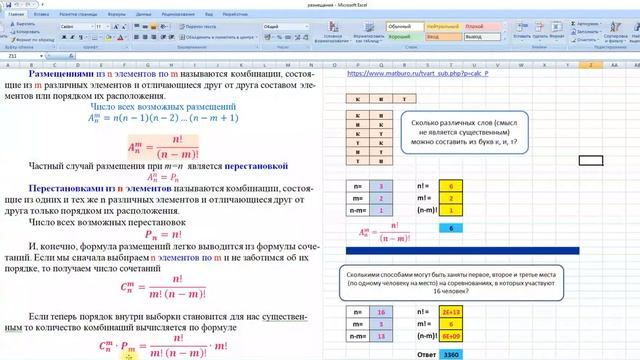This screenshot has width=640, height=360.
Task: Open the matburo.ru hyperlink
Action: tap(418, 73)
